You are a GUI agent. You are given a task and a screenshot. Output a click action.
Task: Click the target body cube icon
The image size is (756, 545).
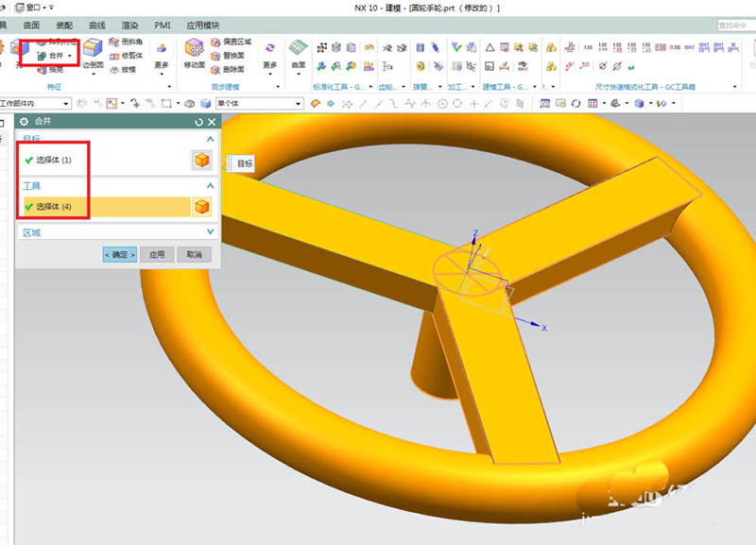point(202,160)
